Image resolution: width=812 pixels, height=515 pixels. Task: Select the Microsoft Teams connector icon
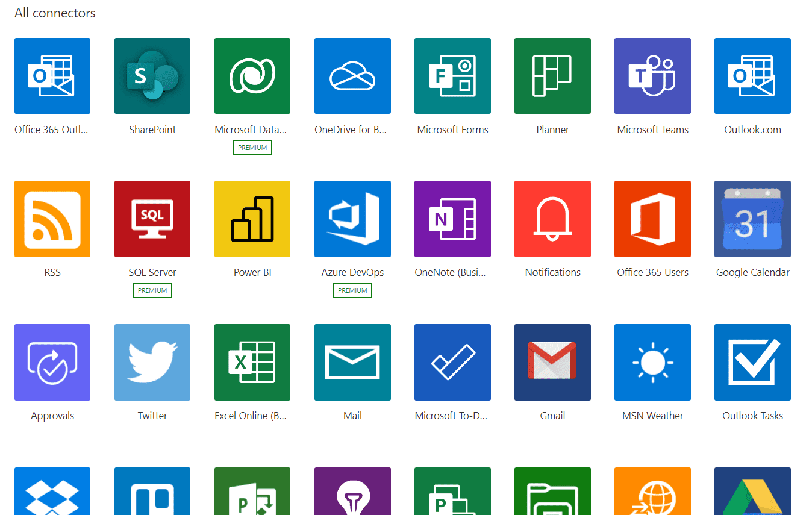pos(652,76)
